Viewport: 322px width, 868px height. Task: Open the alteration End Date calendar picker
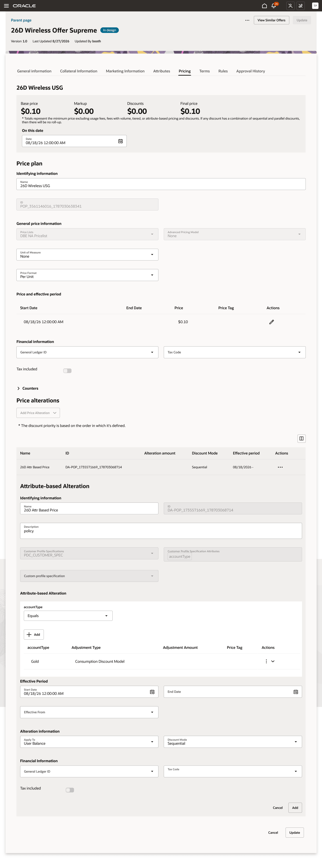point(296,692)
